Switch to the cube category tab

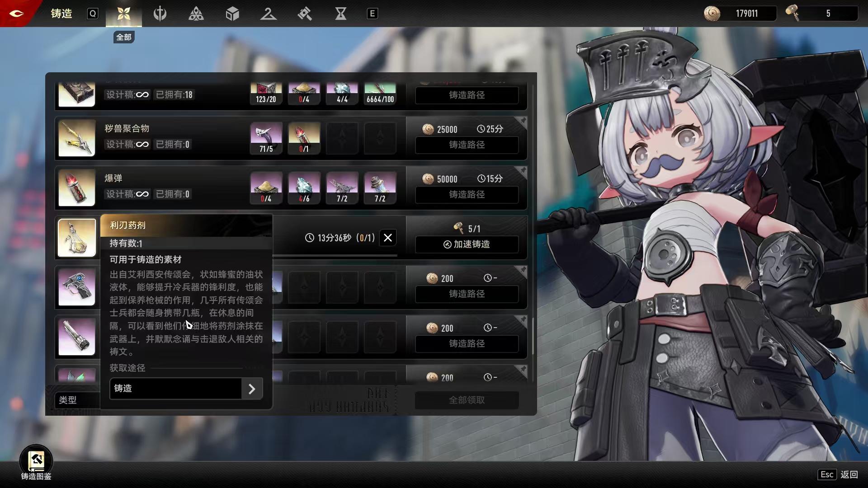tap(232, 14)
